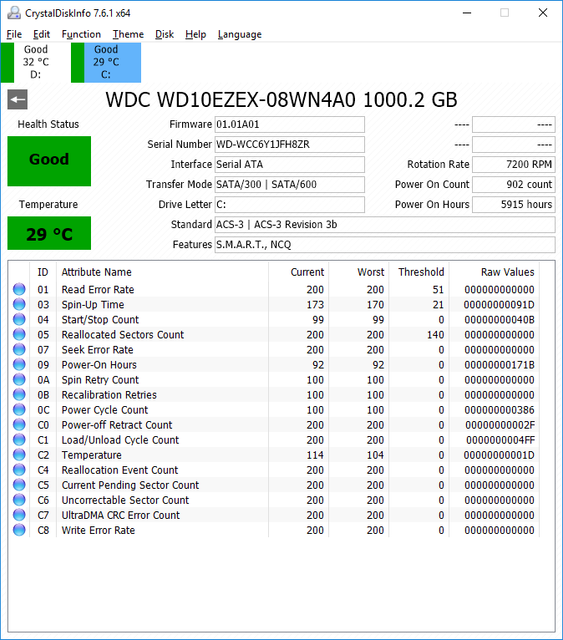Click the Firmware field 01.01A01
563x640 pixels.
click(x=289, y=124)
